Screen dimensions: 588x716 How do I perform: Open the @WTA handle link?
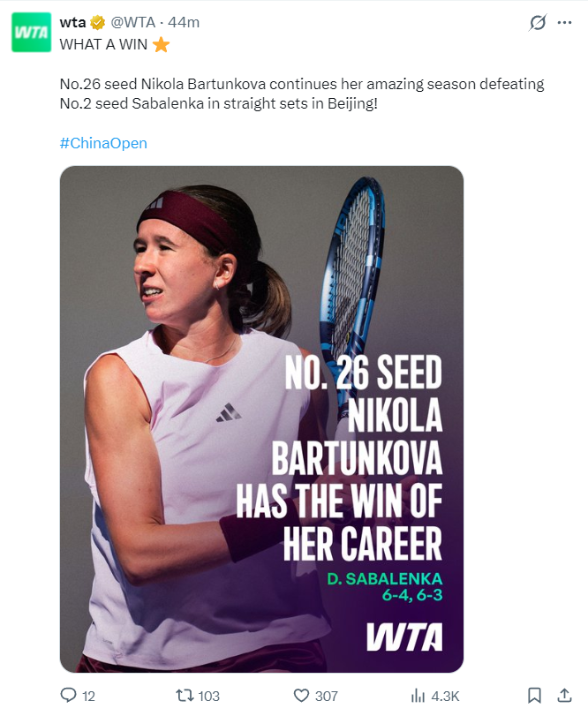tap(132, 22)
